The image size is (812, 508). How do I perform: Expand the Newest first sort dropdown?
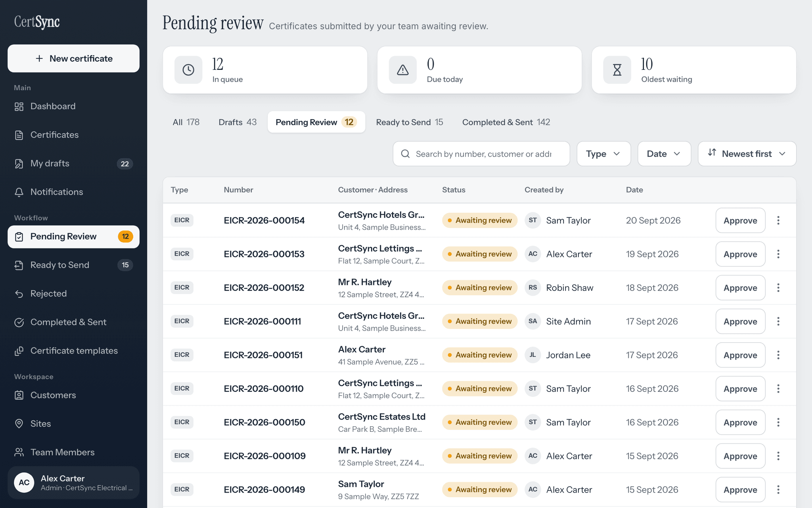click(x=747, y=154)
